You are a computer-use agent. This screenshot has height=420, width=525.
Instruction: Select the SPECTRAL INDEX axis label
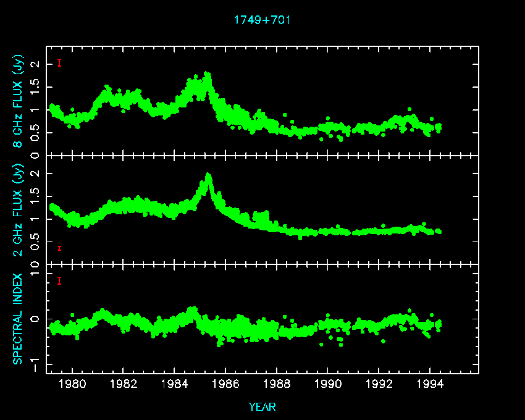(x=19, y=318)
